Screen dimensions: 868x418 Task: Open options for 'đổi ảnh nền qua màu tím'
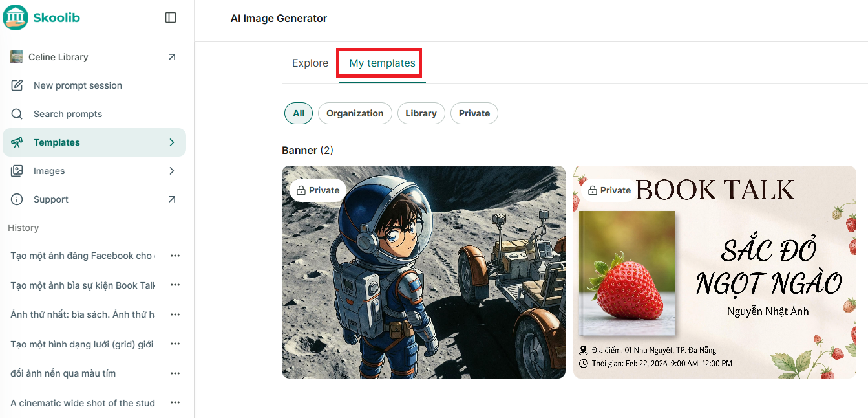point(175,373)
